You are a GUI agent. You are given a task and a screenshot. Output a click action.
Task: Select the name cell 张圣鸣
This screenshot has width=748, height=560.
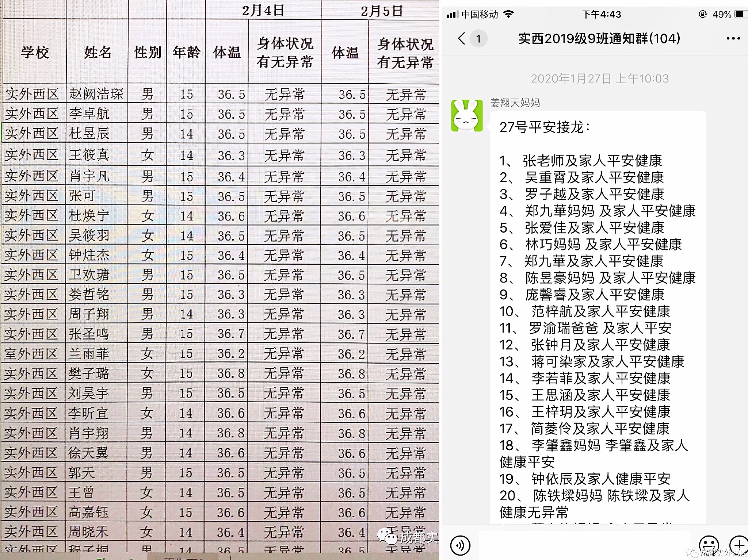[x=97, y=334]
